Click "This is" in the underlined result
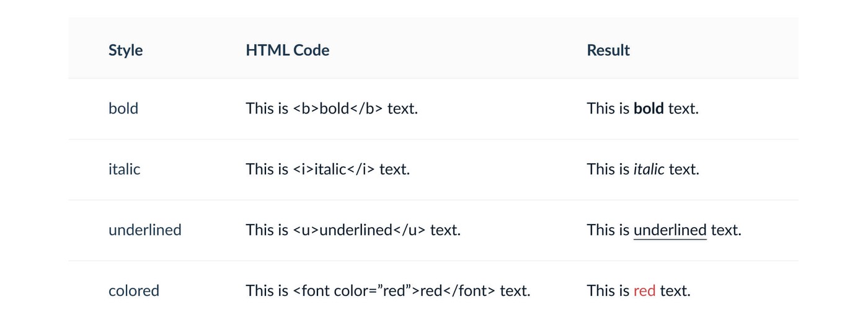Viewport: 868px width, 335px height. (608, 230)
